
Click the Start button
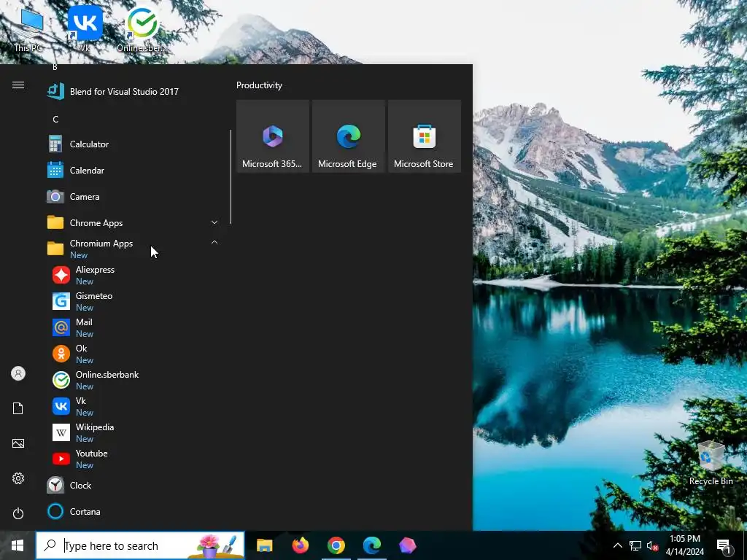[18, 545]
